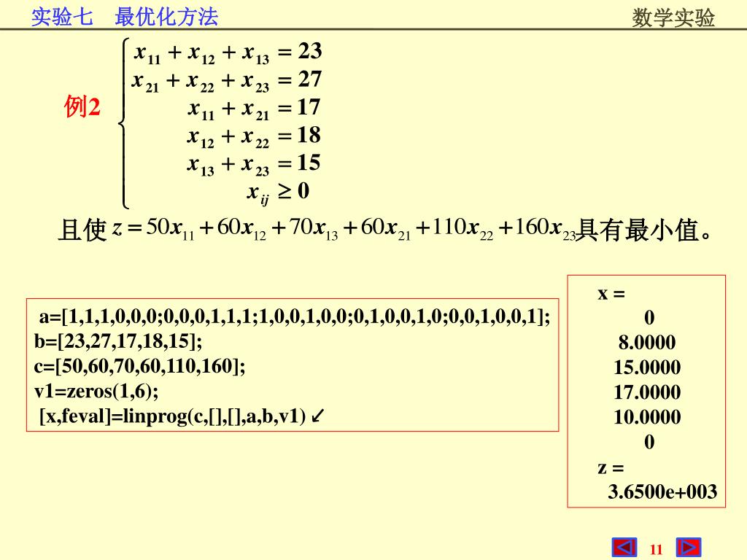Go to the next slide arrow
This screenshot has height=560, width=747.
(689, 548)
